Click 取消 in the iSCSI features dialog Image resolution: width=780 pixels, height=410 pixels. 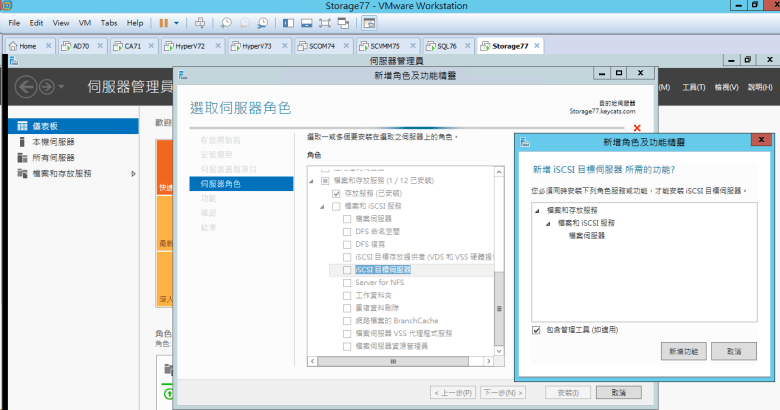coord(735,352)
